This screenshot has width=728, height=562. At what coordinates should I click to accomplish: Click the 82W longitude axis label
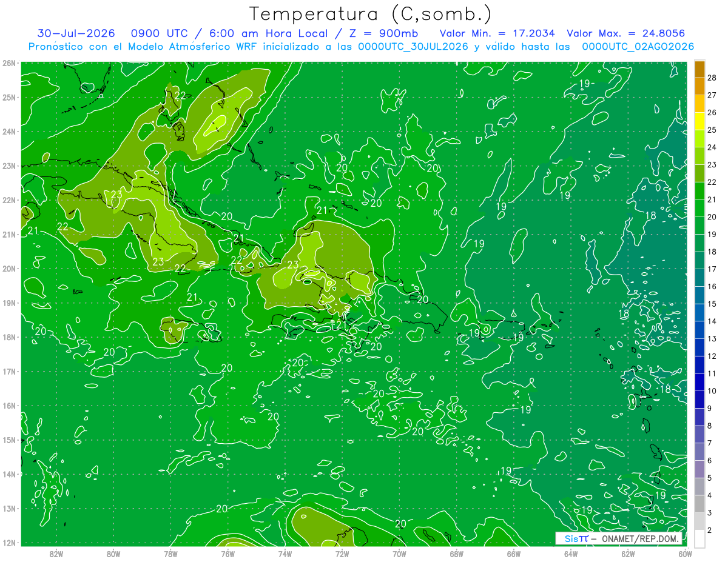pos(56,554)
